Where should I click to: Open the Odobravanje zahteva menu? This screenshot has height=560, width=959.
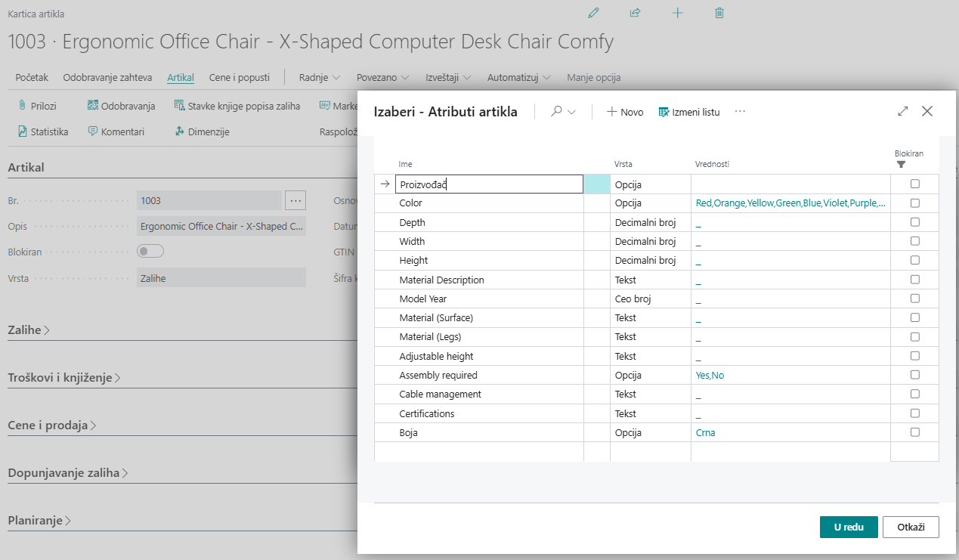[107, 77]
